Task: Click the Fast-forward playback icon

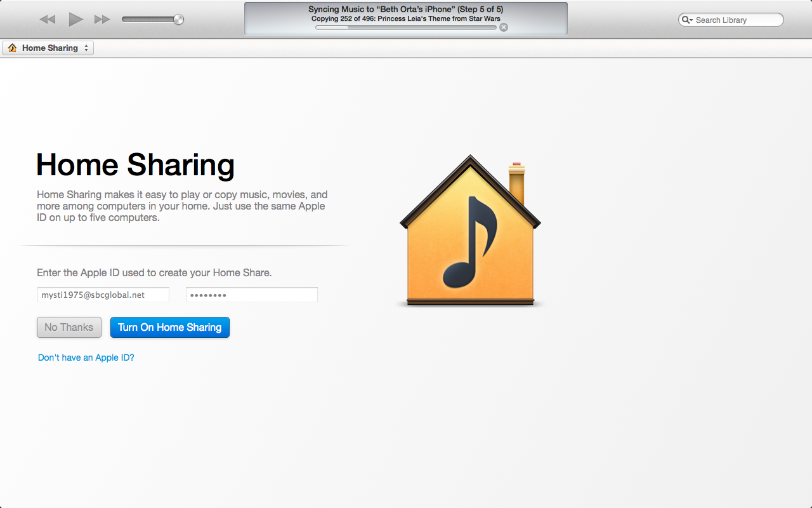Action: pyautogui.click(x=102, y=19)
